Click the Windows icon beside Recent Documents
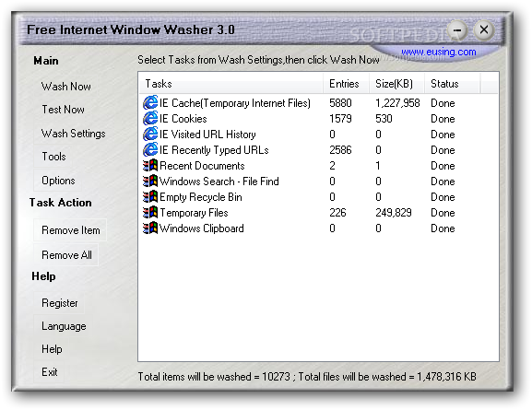This screenshot has height=410, width=532. point(150,166)
